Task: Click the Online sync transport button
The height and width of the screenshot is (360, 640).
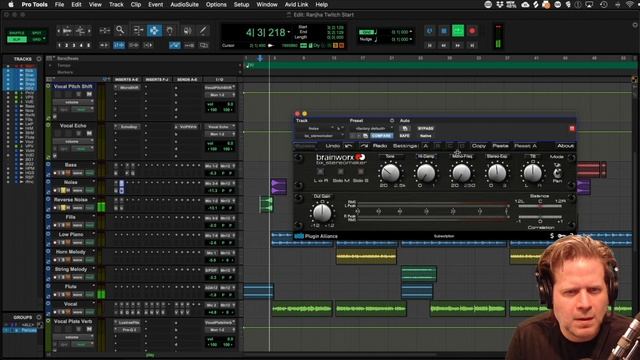Action: 429,31
